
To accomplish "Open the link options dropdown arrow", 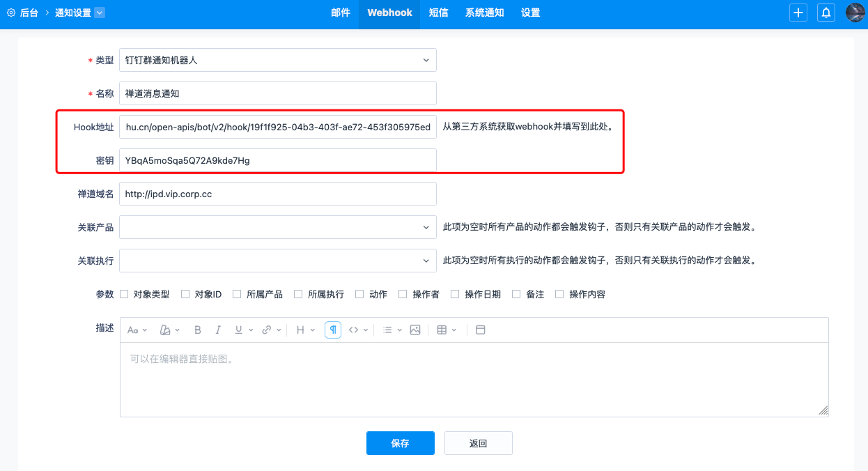I will click(x=279, y=330).
